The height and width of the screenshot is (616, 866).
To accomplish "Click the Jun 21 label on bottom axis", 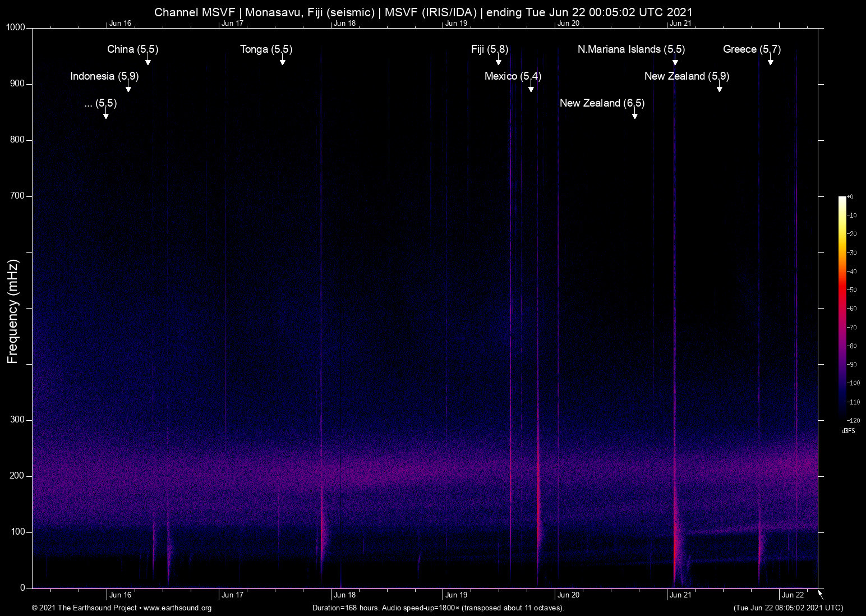I will [680, 595].
